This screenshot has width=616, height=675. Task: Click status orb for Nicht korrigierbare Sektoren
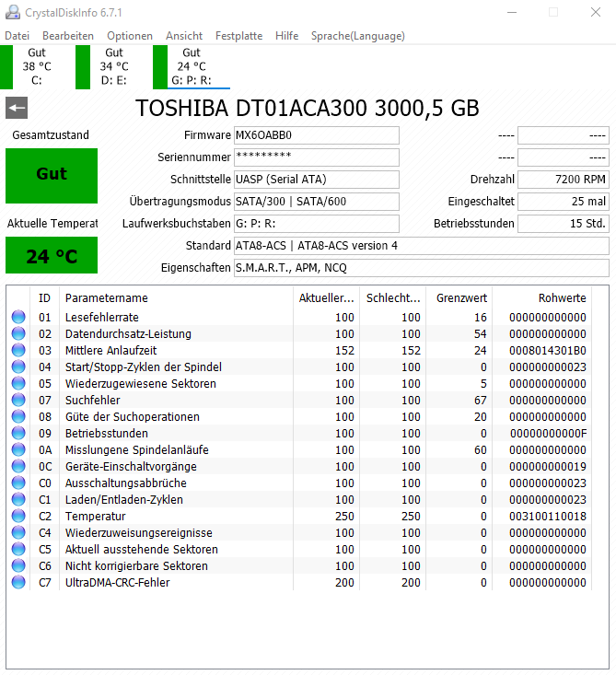tap(18, 565)
